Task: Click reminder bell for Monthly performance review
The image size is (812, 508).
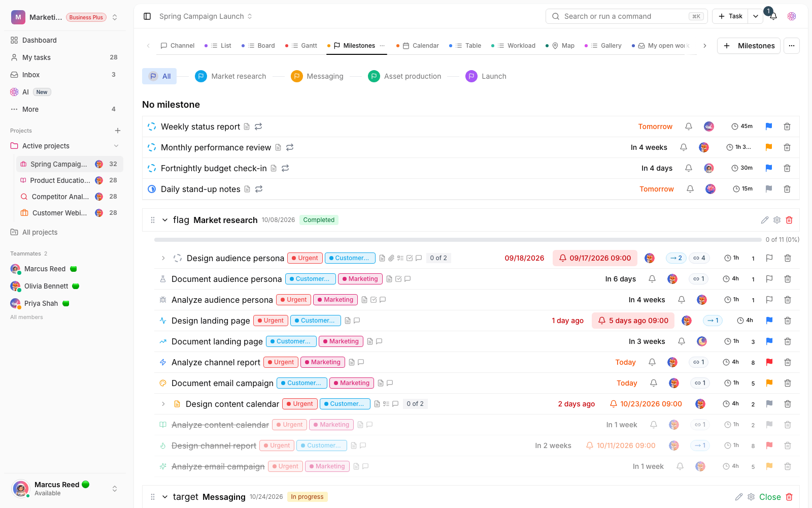Action: 684,147
